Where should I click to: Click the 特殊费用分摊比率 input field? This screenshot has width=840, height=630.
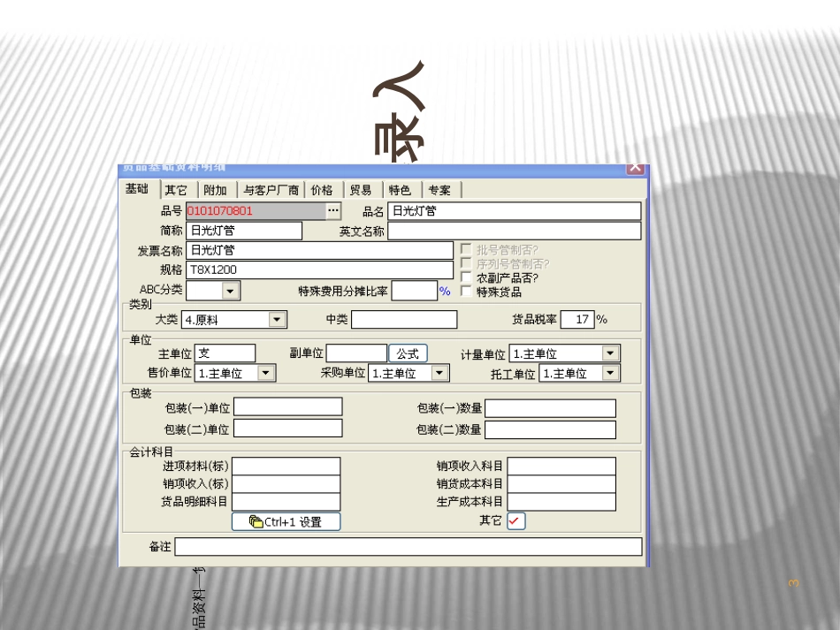point(415,291)
